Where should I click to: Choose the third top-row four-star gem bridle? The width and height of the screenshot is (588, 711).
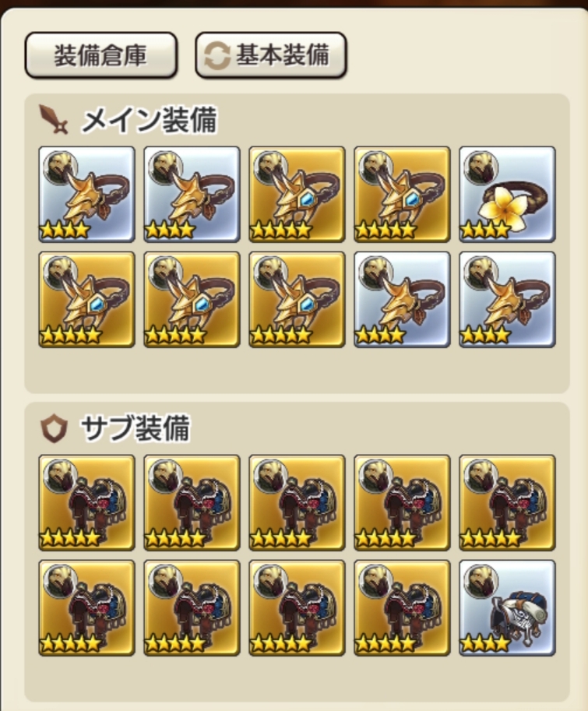[x=297, y=194]
